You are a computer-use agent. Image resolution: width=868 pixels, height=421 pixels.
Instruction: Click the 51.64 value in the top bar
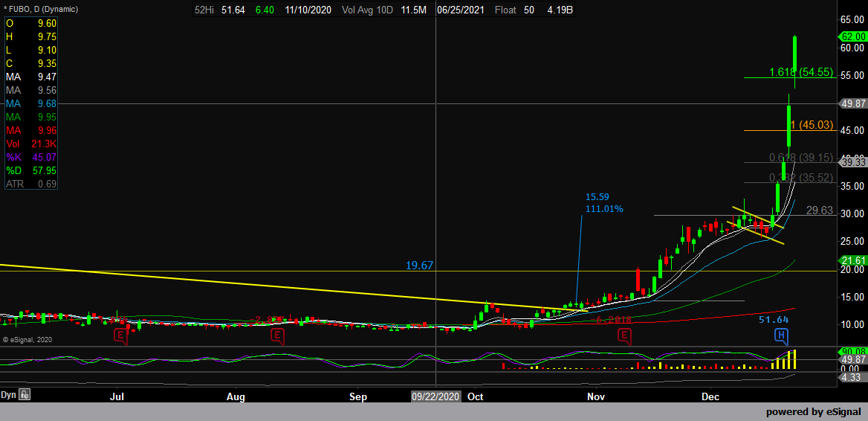[233, 10]
